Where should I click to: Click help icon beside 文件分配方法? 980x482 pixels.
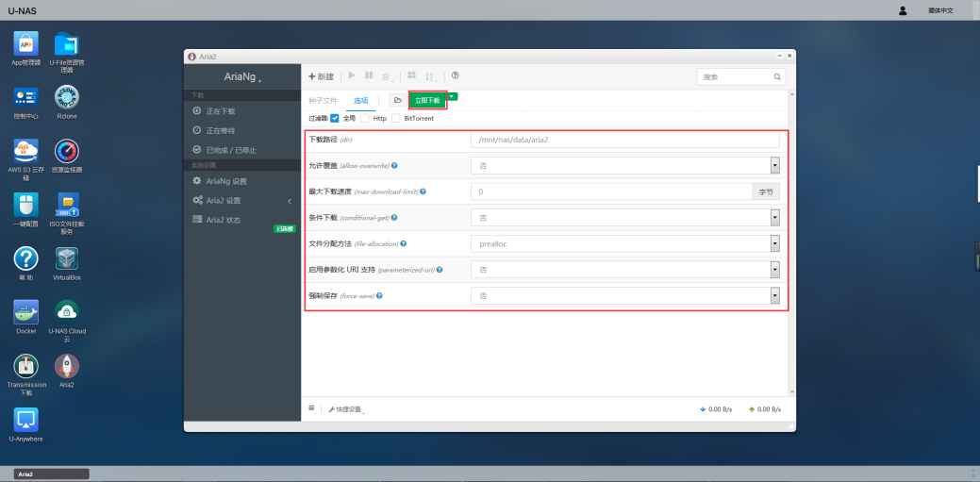(x=404, y=243)
